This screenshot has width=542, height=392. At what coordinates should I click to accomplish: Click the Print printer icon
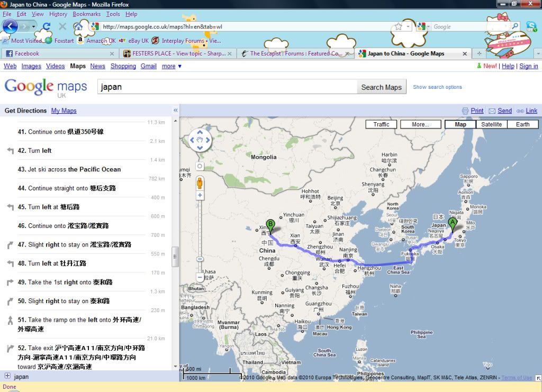[466, 111]
